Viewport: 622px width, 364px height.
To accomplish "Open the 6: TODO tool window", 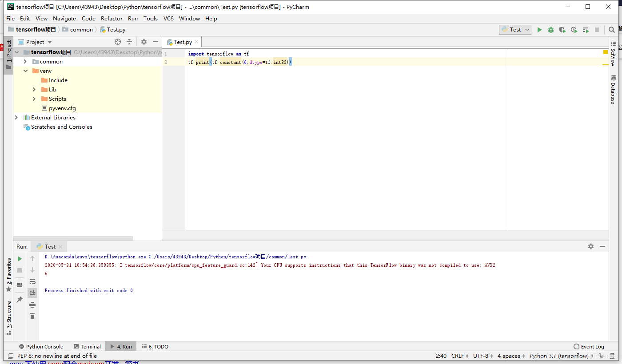I will pyautogui.click(x=155, y=347).
